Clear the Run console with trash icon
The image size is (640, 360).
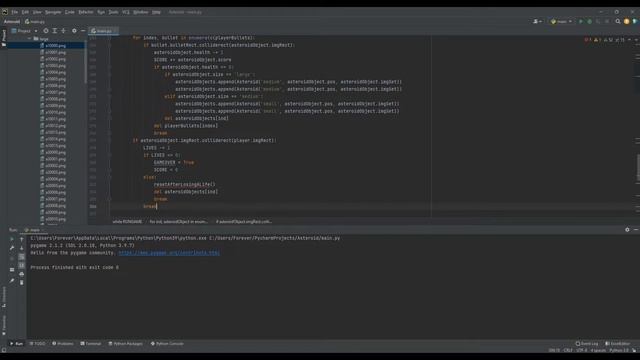pyautogui.click(x=22, y=282)
